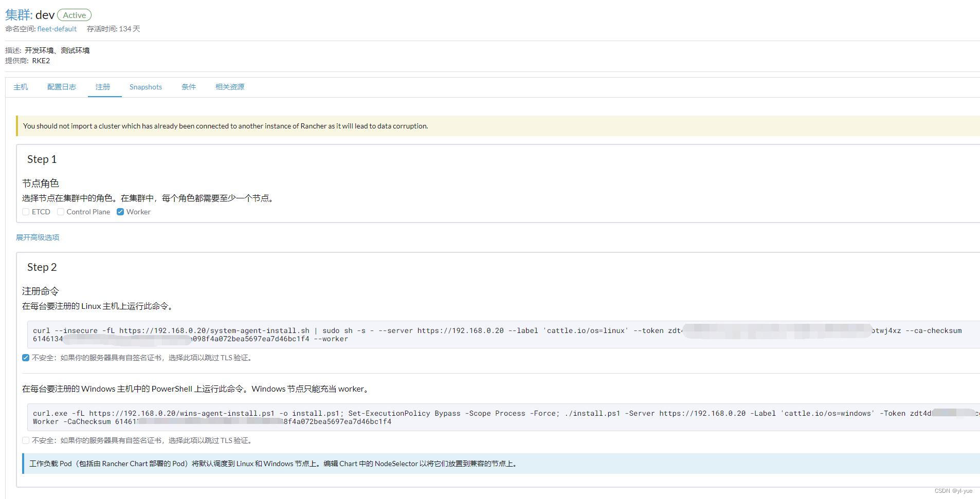Select the 'Step 1' heading
Screen dimensions: 980x499
pos(42,159)
